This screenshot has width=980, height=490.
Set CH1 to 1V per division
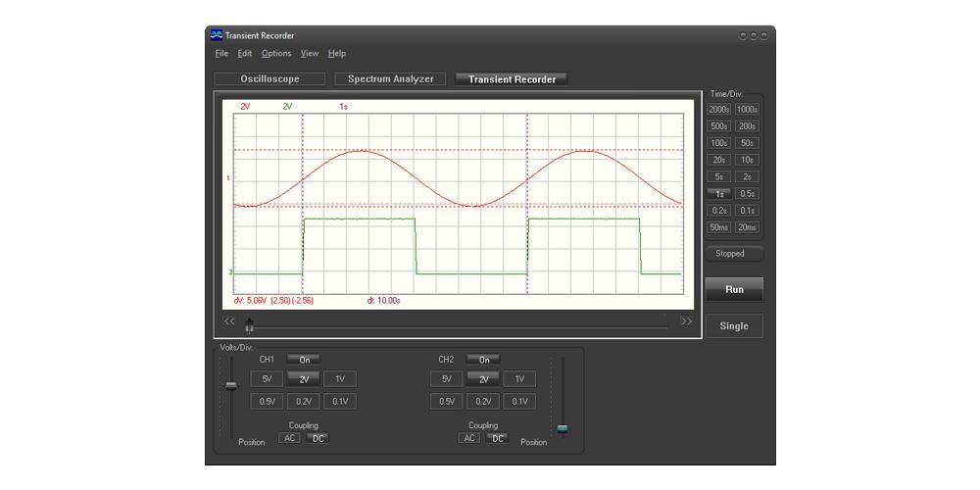point(340,379)
